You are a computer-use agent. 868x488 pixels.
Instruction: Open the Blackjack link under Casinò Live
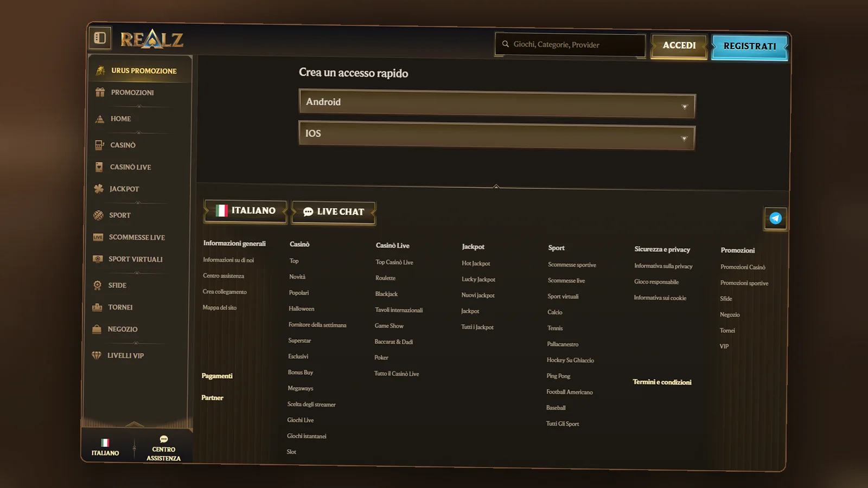pos(386,294)
